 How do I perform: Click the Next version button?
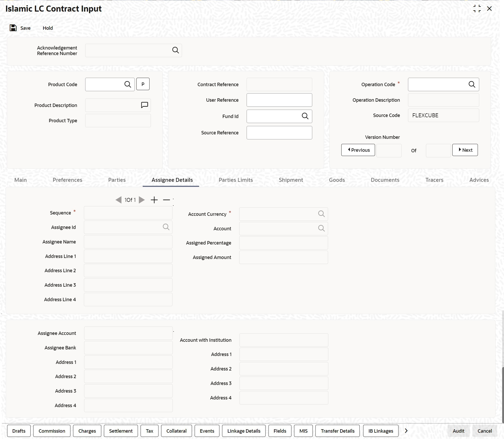(x=465, y=150)
